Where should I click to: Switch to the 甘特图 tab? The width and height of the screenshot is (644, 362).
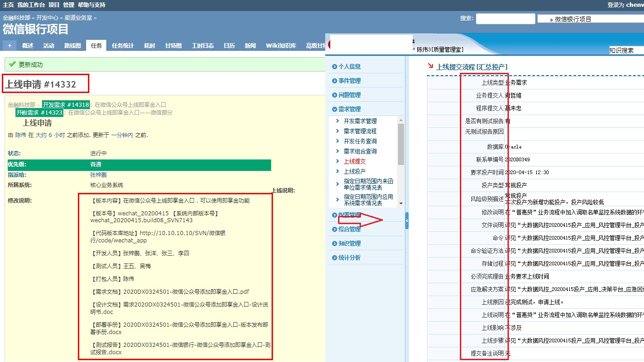173,45
